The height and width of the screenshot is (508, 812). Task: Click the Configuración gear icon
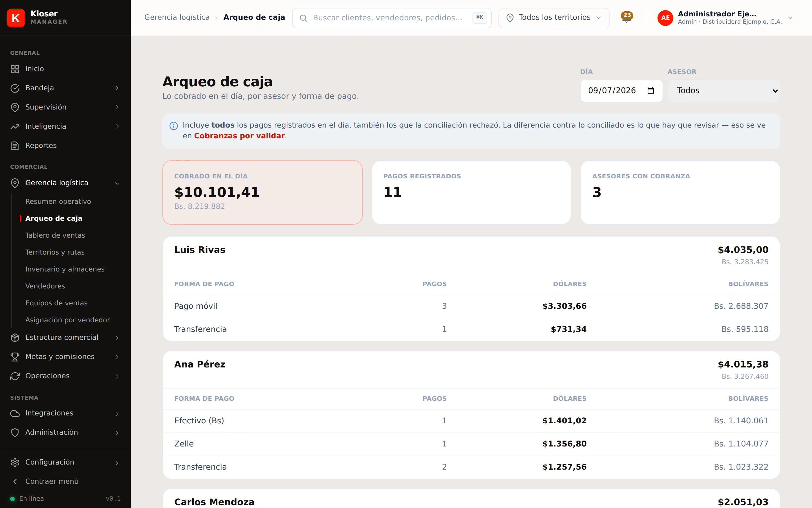15,462
